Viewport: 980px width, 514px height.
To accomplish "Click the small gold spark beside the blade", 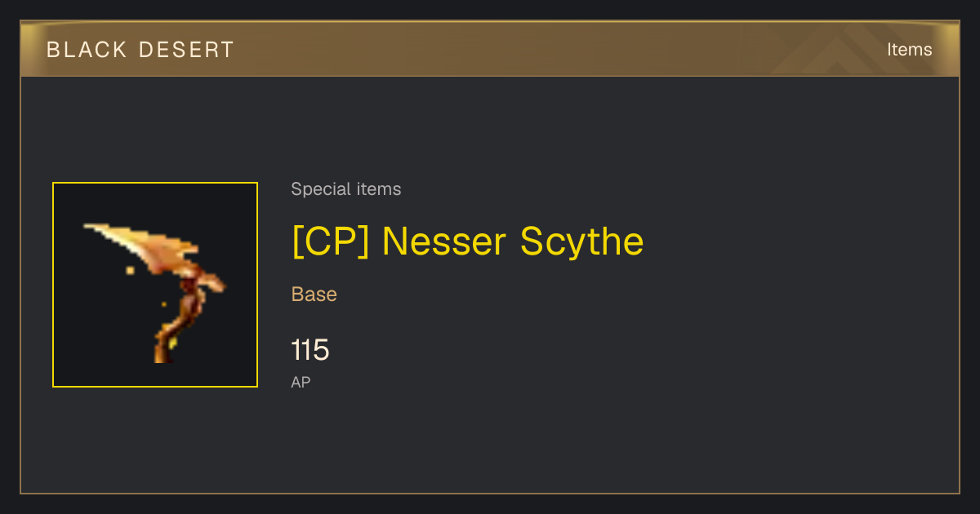I will (130, 270).
